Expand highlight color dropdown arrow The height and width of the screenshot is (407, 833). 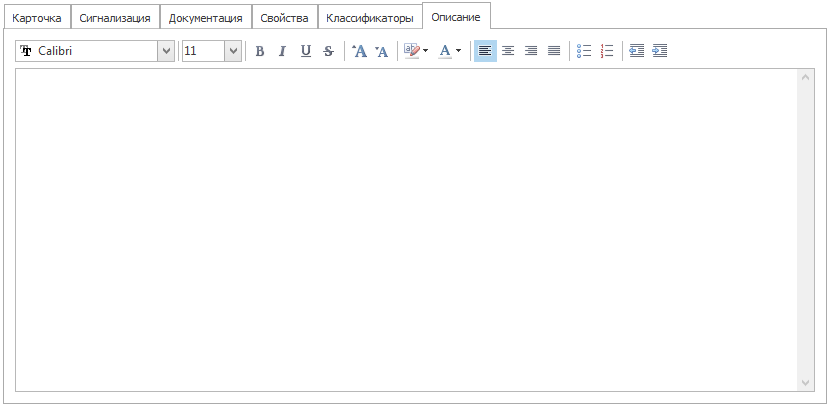pyautogui.click(x=426, y=52)
